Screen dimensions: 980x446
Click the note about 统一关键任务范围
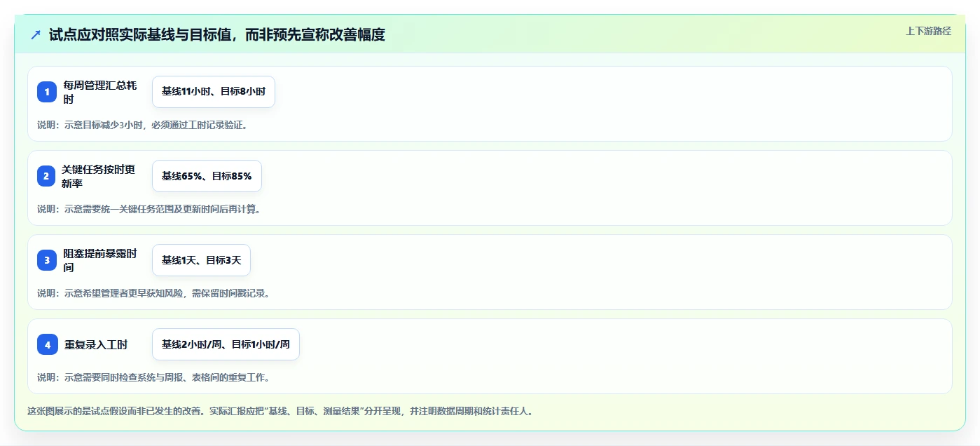(x=149, y=209)
